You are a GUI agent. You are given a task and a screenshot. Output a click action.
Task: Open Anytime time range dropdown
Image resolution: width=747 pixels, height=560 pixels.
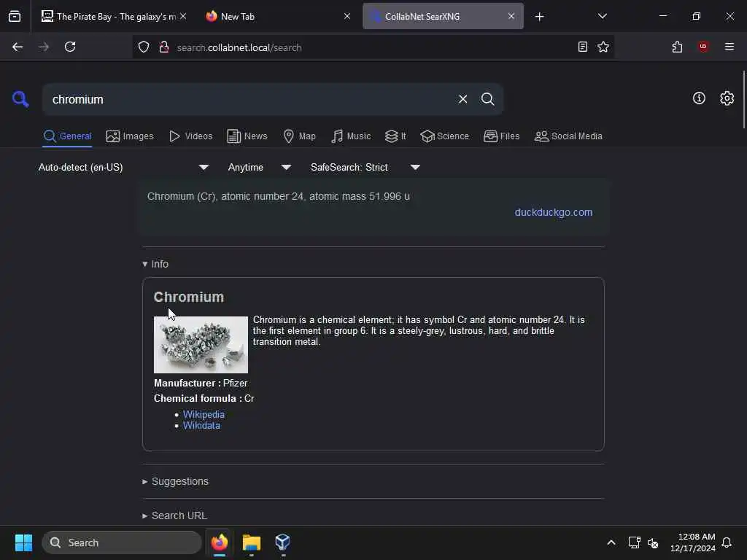(x=259, y=167)
